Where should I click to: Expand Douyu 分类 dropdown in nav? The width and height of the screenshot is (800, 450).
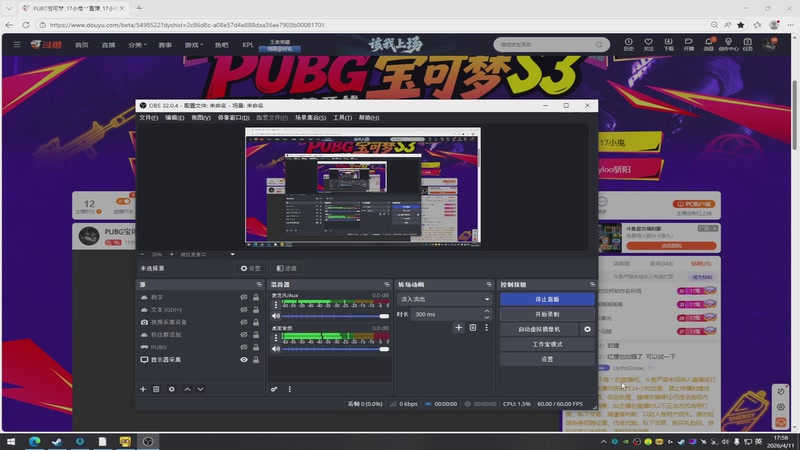[137, 45]
